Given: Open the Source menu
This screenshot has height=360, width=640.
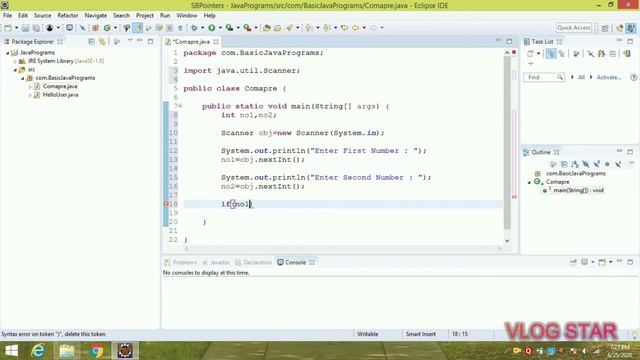Looking at the screenshot, I should tap(42, 16).
